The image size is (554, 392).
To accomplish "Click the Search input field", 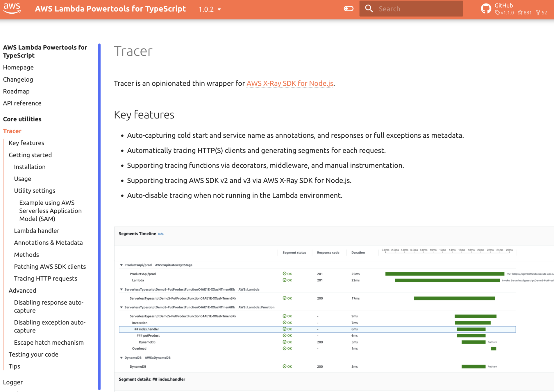I will 411,9.
